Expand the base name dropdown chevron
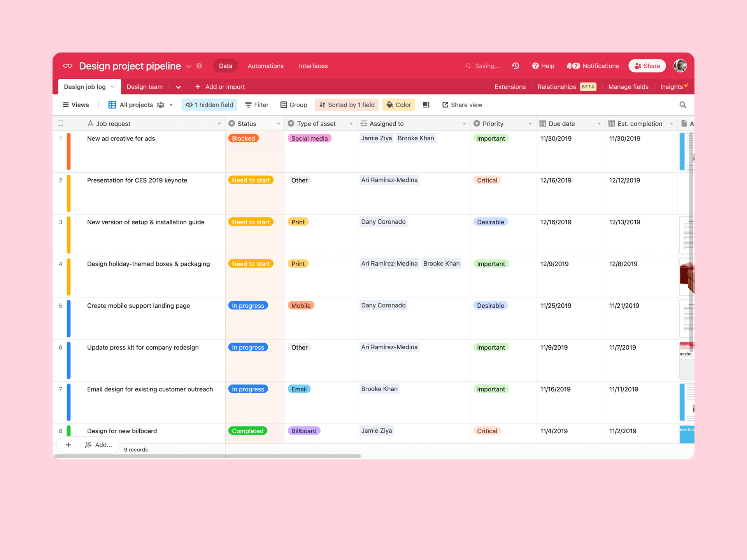This screenshot has height=560, width=747. [189, 66]
